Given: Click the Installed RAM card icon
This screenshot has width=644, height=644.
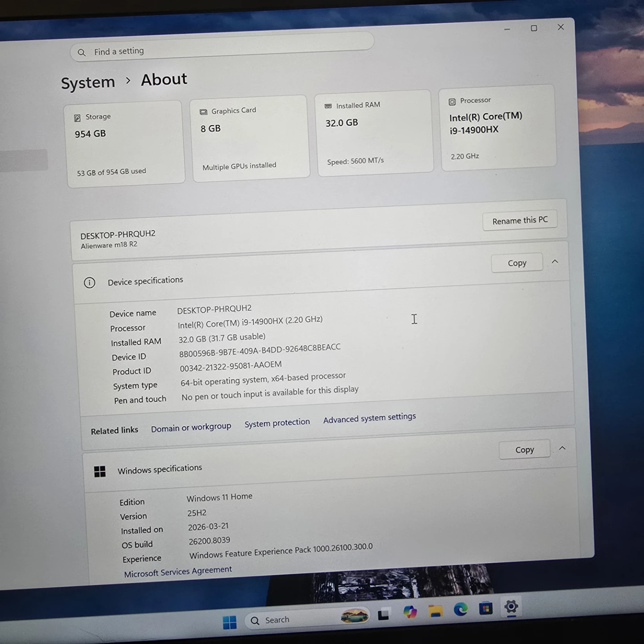Looking at the screenshot, I should coord(328,106).
